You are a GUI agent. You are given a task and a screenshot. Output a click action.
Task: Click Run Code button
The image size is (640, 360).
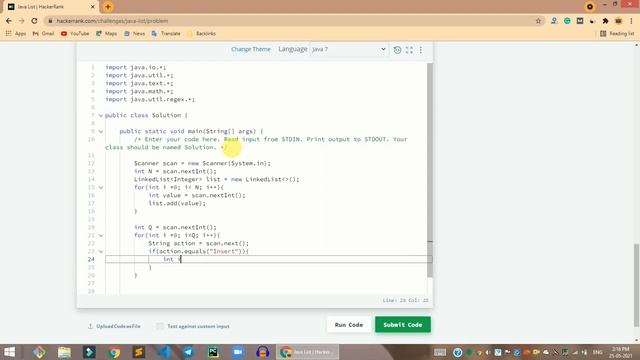pos(349,325)
